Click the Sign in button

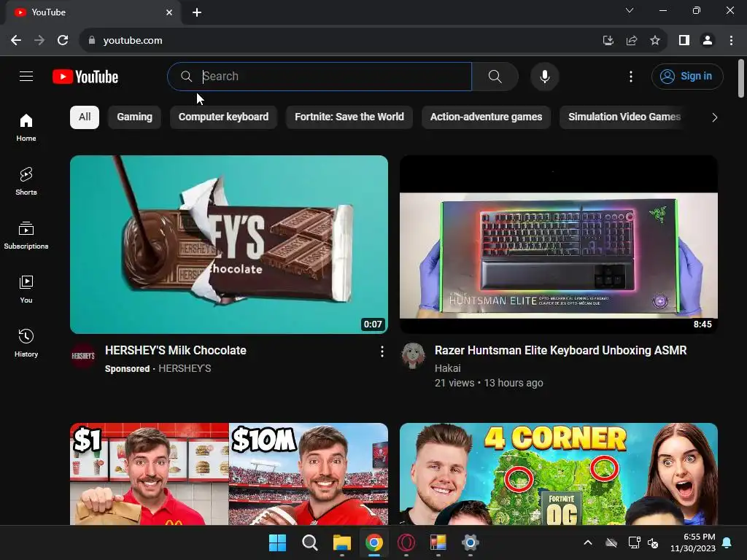(x=687, y=76)
